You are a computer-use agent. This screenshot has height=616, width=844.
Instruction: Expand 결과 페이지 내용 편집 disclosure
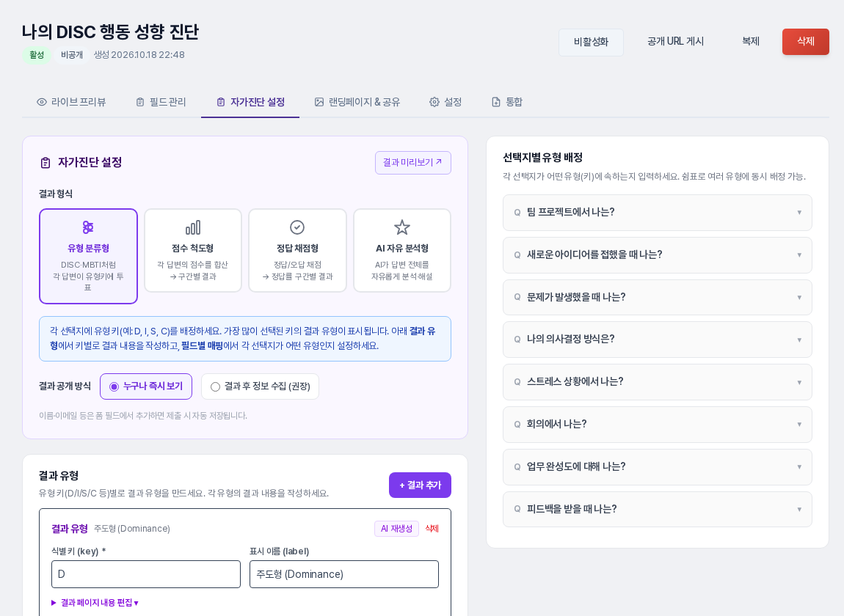pos(95,603)
